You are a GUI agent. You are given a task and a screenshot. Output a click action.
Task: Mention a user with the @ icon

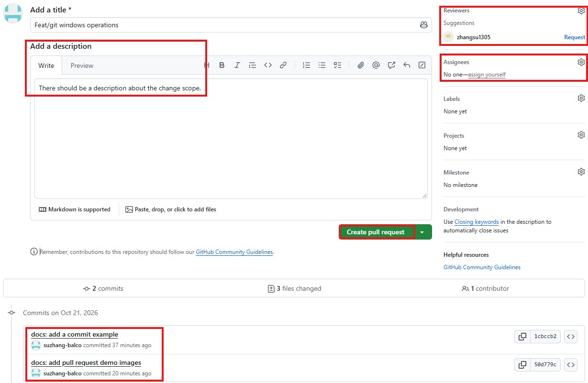point(376,66)
